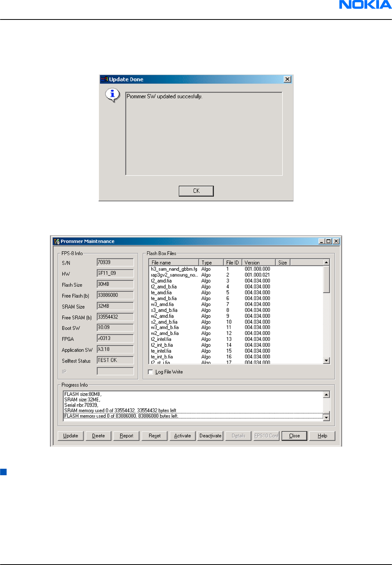Click the Close button in Prommer Maintenance

pyautogui.click(x=294, y=436)
